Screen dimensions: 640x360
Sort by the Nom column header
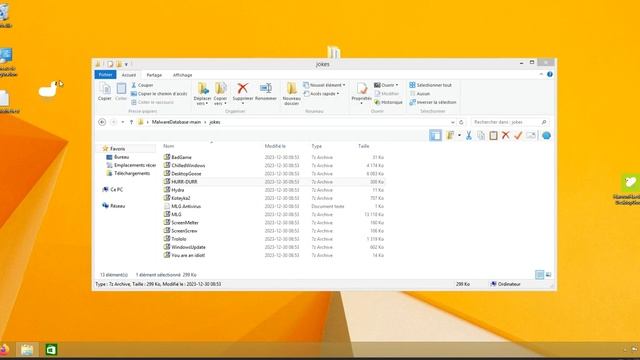tap(169, 146)
